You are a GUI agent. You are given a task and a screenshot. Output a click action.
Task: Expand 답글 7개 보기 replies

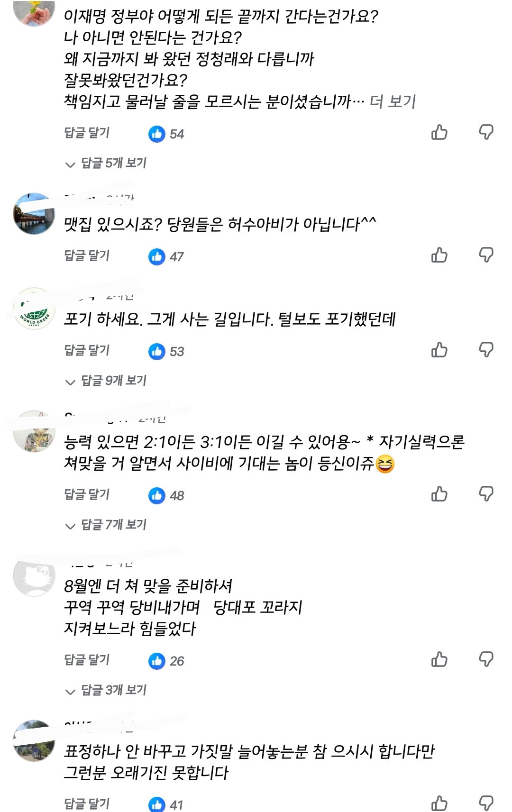106,525
